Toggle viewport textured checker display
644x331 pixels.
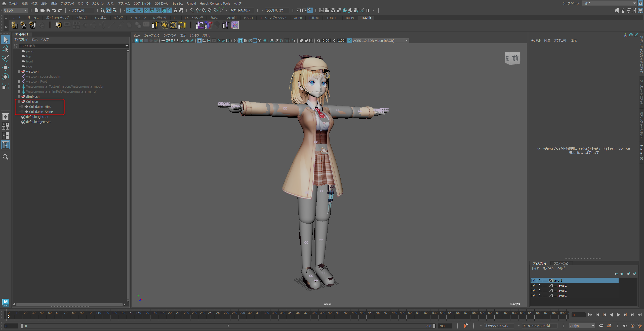pyautogui.click(x=255, y=41)
